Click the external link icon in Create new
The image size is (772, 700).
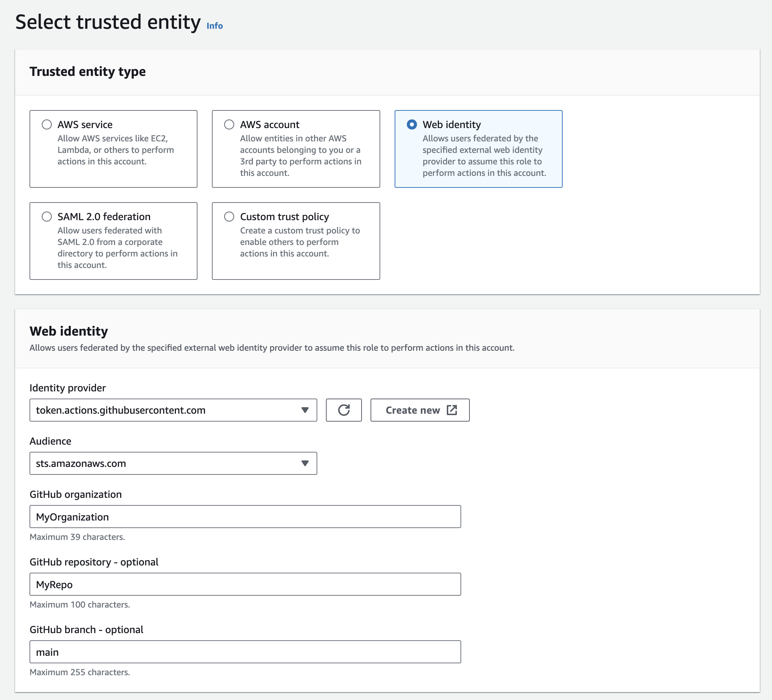452,410
